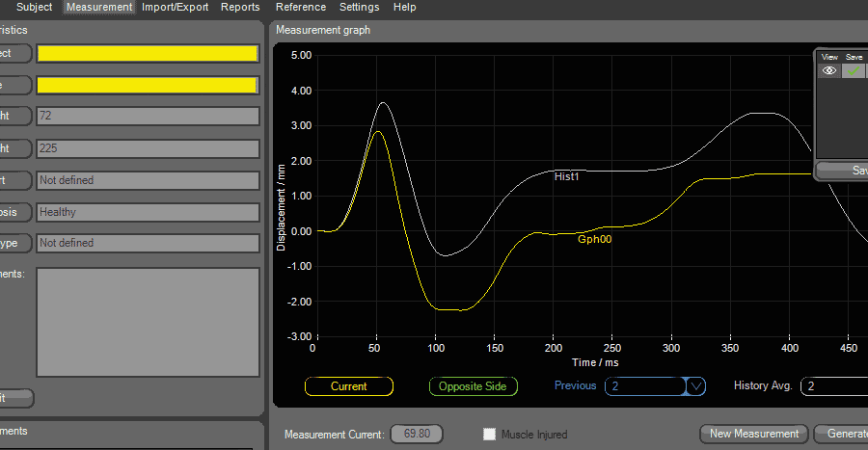This screenshot has width=868, height=450.
Task: Open the Previous dropdown arrow
Action: [x=695, y=386]
